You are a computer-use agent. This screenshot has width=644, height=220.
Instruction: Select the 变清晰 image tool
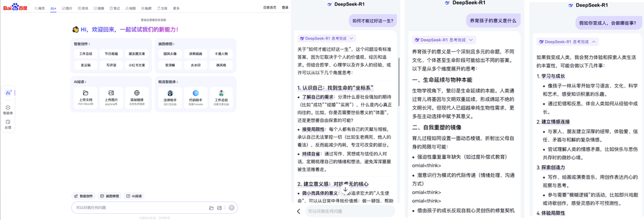click(x=170, y=65)
